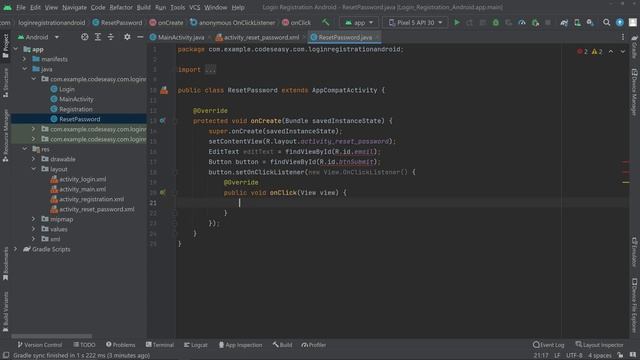Open the SDK Manager icon
Viewport: 640px width, 360px height.
(x=590, y=22)
